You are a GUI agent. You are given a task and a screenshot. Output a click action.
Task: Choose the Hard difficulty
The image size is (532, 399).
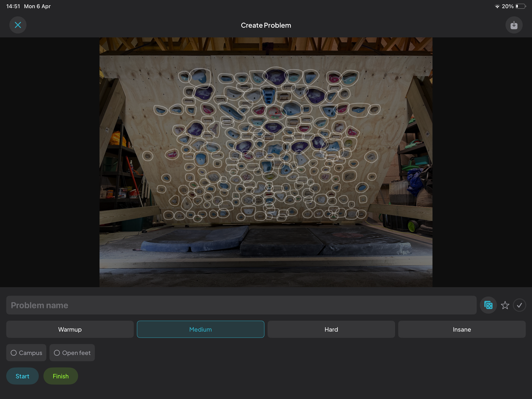point(331,329)
